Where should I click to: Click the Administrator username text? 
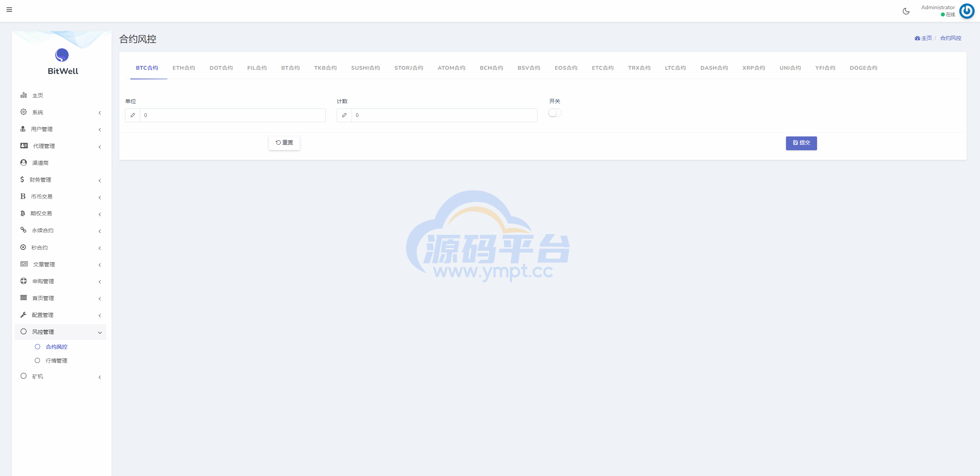[938, 7]
